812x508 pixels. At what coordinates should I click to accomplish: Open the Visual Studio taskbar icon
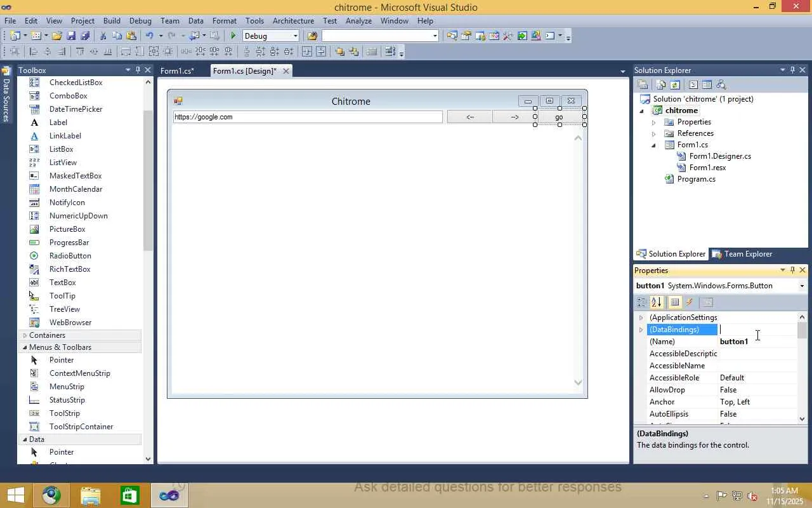[169, 495]
